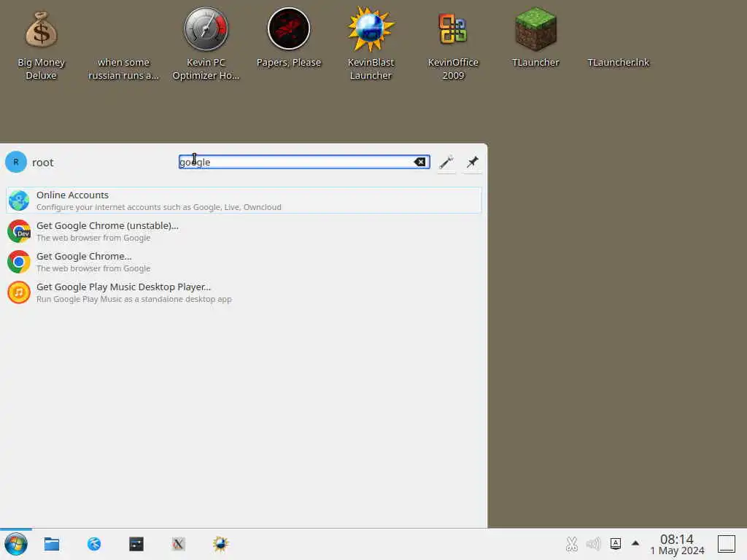The width and height of the screenshot is (747, 560).
Task: Select Online Accounts search result
Action: pyautogui.click(x=244, y=200)
